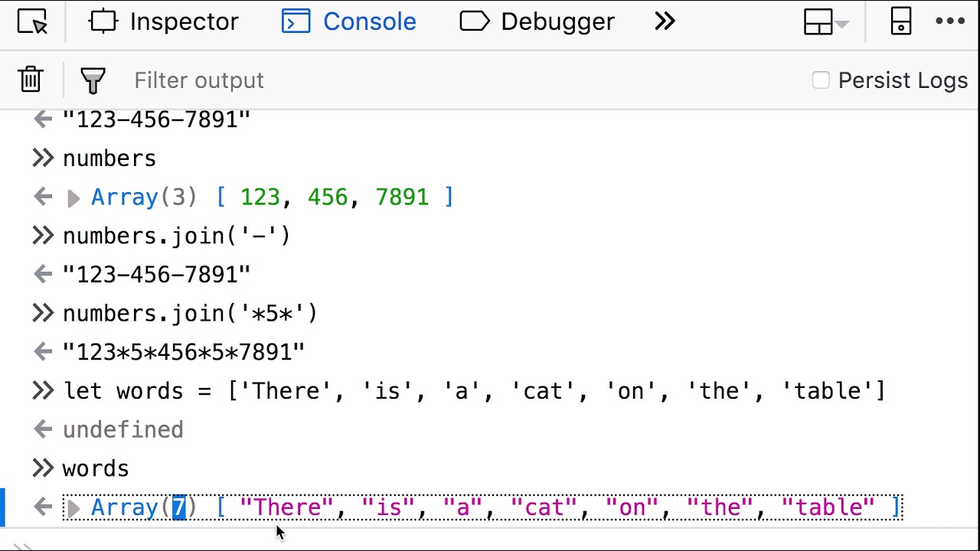This screenshot has height=551, width=980.
Task: Open the Inspector tab
Action: (163, 21)
